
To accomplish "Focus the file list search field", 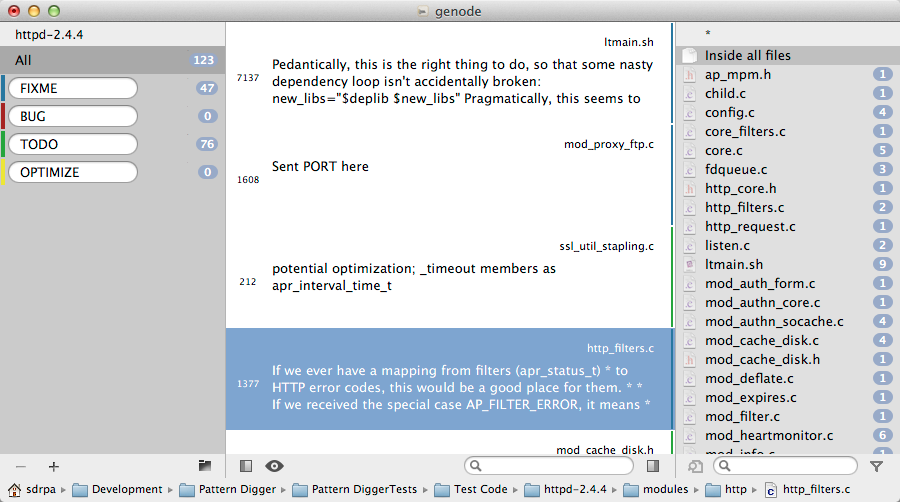I will (x=785, y=466).
